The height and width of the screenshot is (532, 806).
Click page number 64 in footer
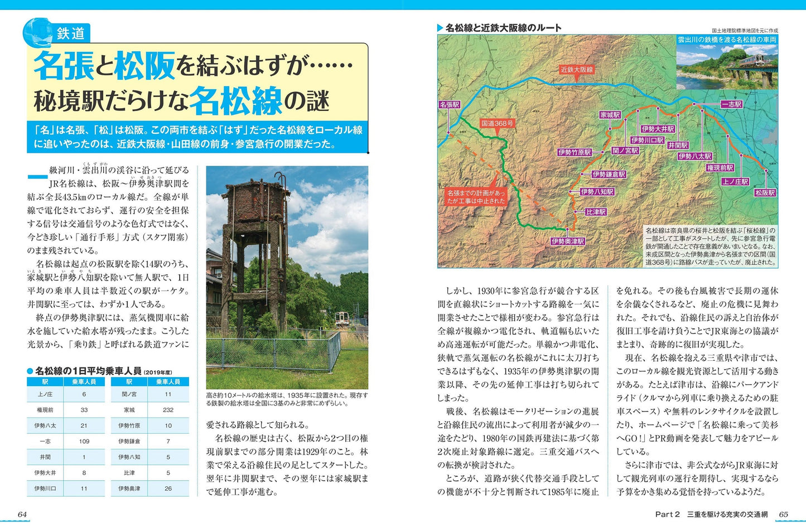[22, 514]
